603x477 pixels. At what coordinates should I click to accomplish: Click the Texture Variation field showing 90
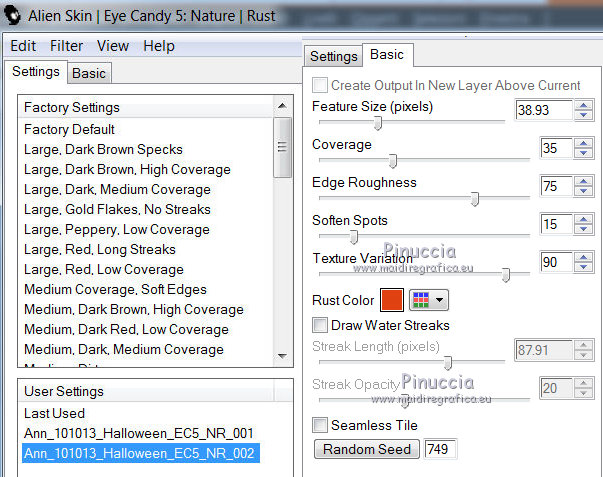(556, 262)
